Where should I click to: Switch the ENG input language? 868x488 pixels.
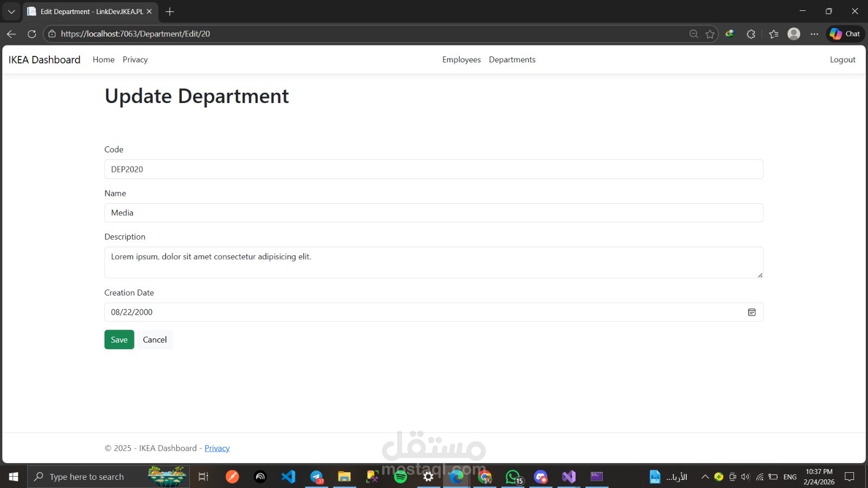coord(790,477)
